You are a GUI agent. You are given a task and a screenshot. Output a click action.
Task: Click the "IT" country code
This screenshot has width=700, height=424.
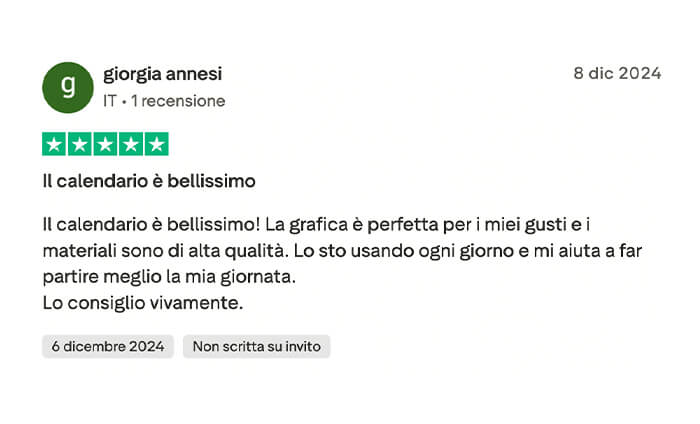point(110,101)
